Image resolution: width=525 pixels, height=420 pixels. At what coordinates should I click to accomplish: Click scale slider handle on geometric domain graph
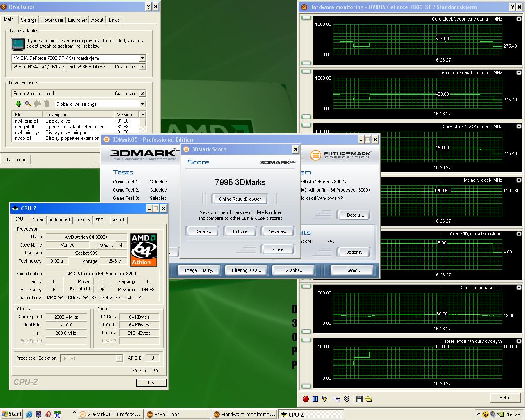coord(306,18)
